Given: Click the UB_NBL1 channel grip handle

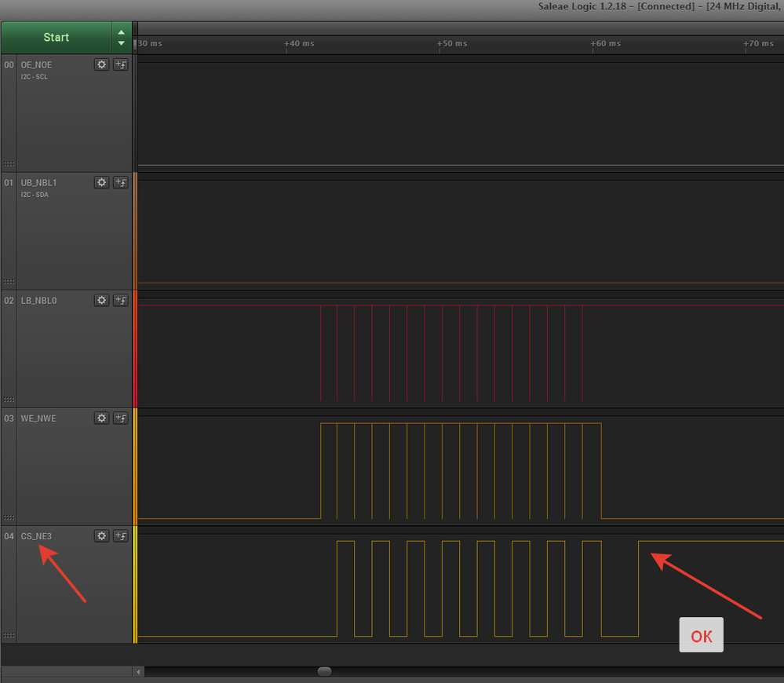Looking at the screenshot, I should click(x=9, y=282).
